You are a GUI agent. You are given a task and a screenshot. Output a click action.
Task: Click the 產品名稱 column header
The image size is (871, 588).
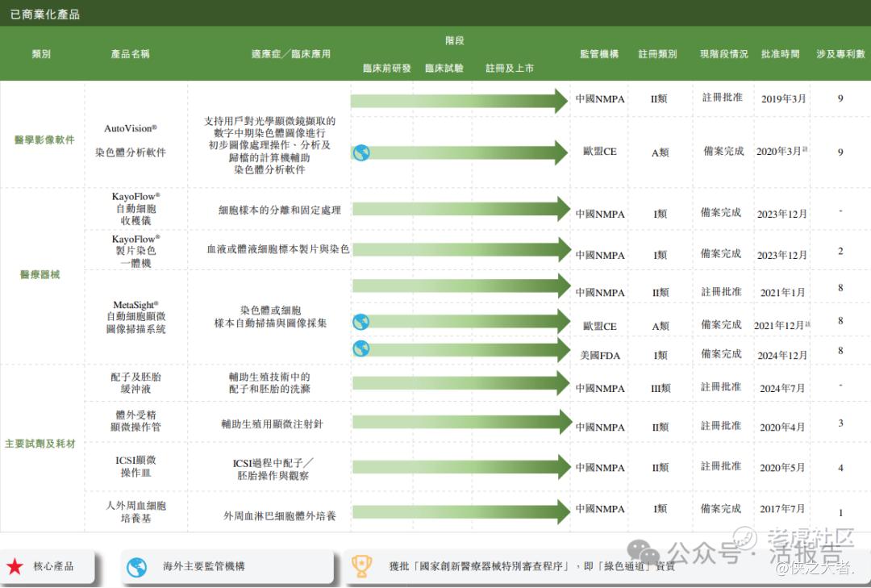pos(130,54)
